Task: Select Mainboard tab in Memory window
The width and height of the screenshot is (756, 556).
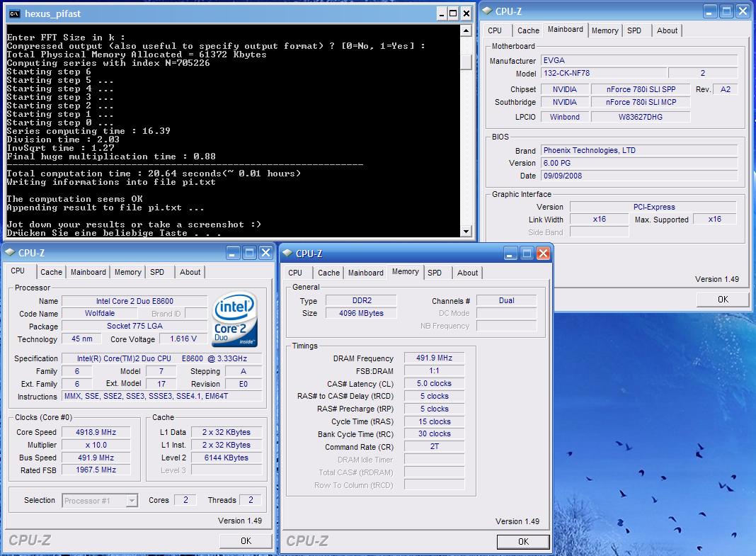Action: tap(366, 273)
